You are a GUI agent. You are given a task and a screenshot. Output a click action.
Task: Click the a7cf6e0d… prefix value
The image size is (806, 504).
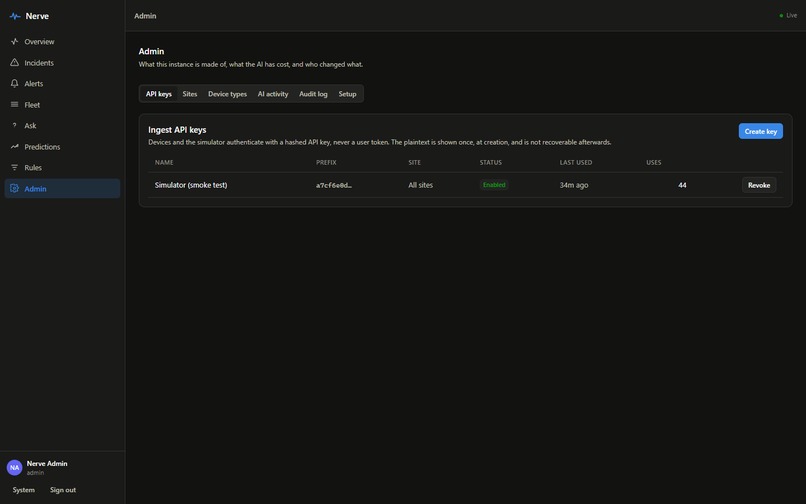[334, 185]
